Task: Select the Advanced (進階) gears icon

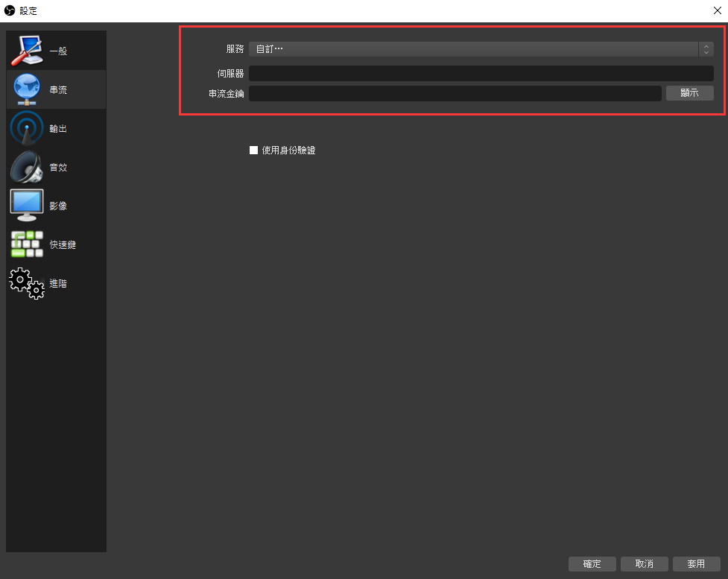Action: pyautogui.click(x=27, y=283)
